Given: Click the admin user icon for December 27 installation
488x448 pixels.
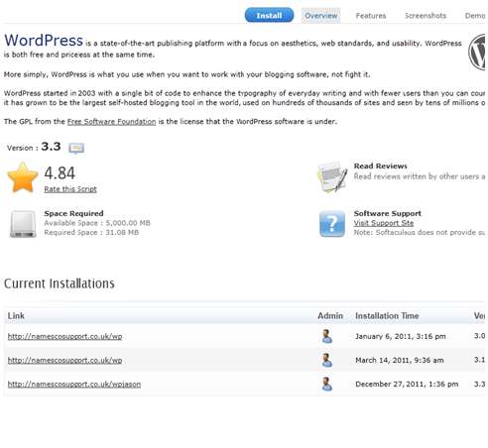Looking at the screenshot, I should pyautogui.click(x=327, y=384).
